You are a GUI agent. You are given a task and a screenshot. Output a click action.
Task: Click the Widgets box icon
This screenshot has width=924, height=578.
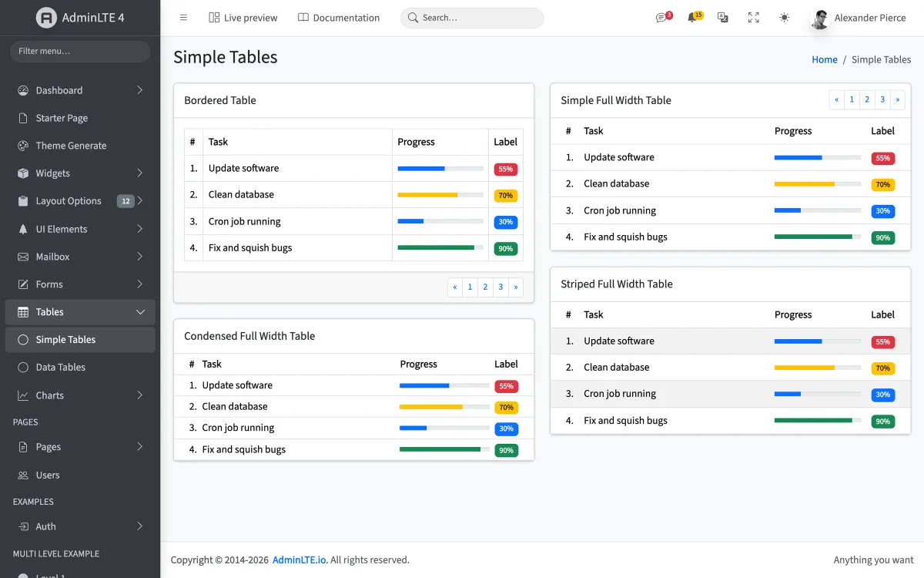click(23, 173)
